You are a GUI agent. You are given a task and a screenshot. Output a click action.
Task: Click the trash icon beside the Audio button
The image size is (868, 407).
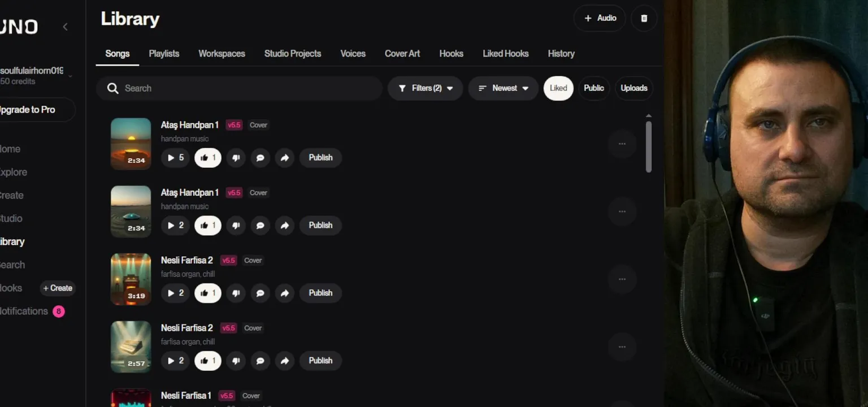tap(644, 18)
